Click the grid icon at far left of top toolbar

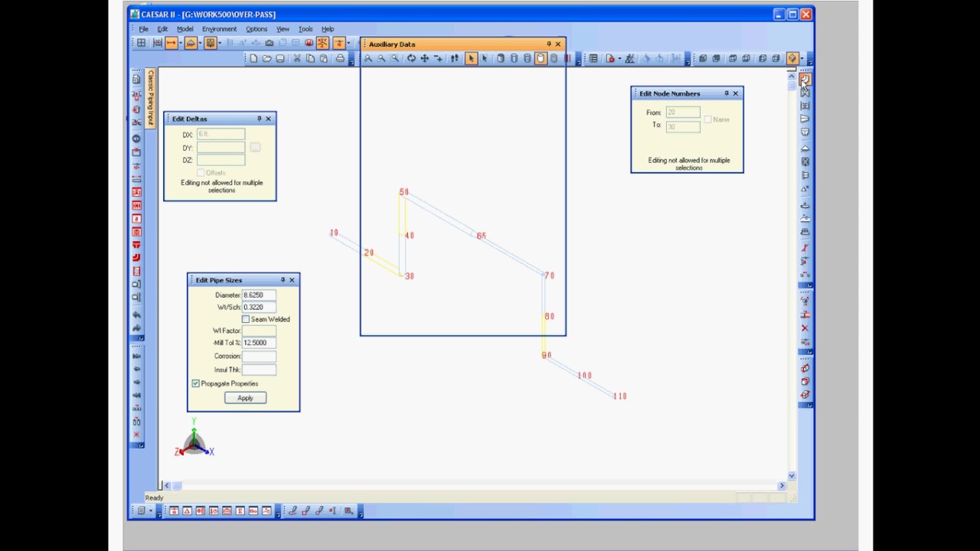(x=141, y=43)
